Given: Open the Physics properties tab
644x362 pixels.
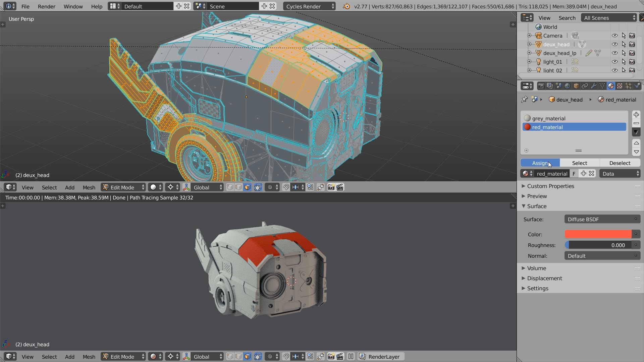Looking at the screenshot, I should 637,86.
